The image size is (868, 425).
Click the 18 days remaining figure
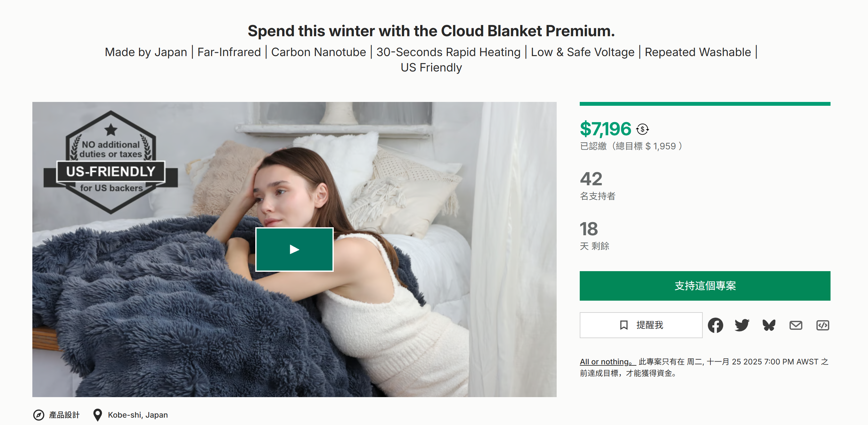589,229
